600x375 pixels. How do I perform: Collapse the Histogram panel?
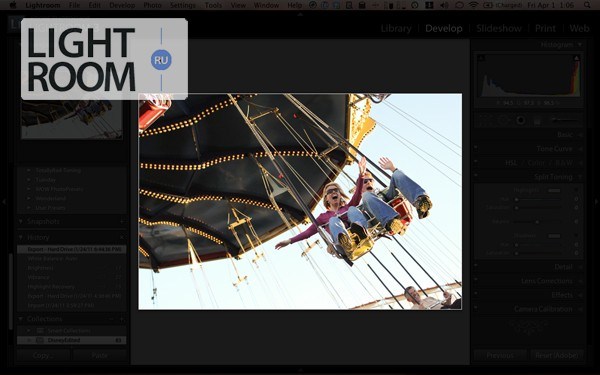[580, 45]
